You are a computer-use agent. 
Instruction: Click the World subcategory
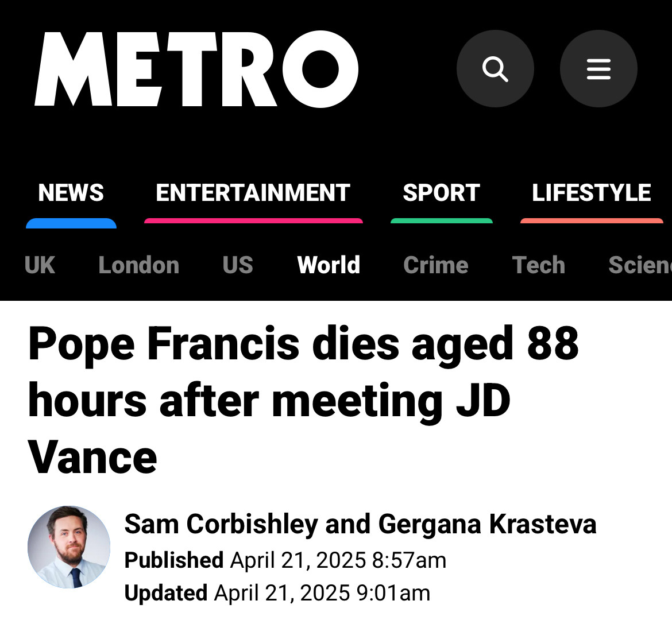pos(329,265)
